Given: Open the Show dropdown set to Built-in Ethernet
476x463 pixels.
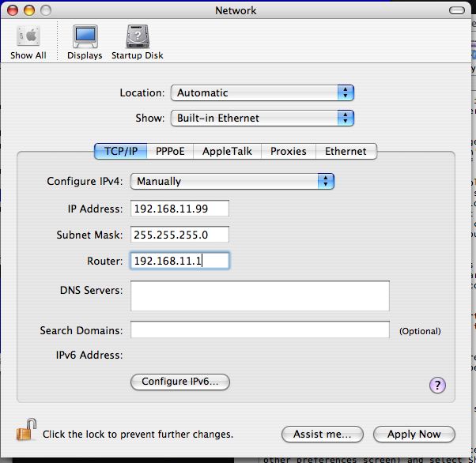Looking at the screenshot, I should [x=263, y=118].
